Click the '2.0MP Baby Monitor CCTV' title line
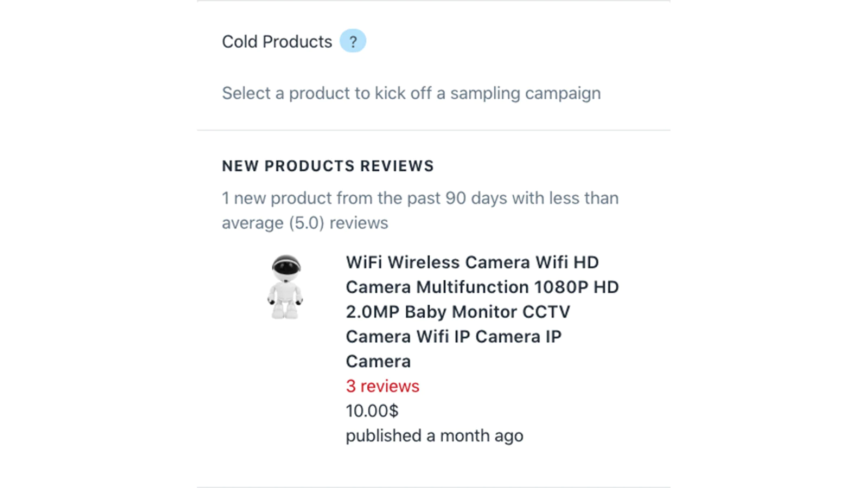868x488 pixels. click(x=458, y=312)
